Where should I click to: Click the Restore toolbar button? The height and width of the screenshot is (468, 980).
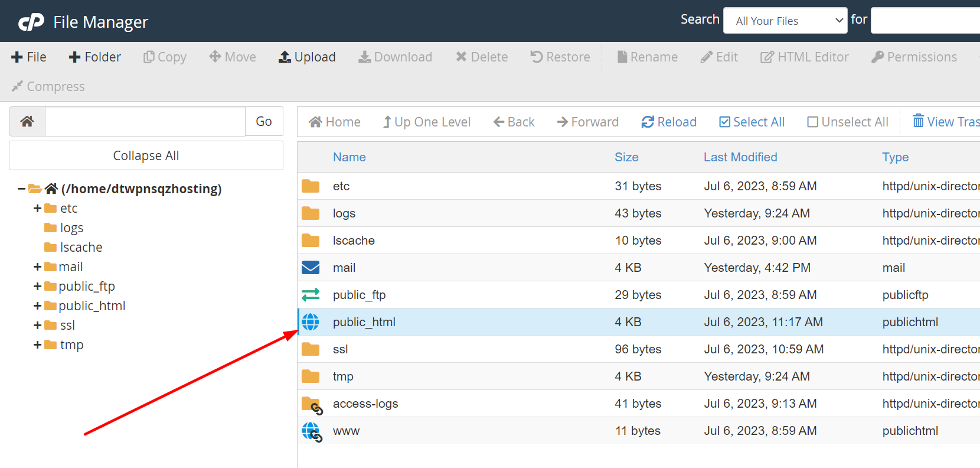coord(560,57)
